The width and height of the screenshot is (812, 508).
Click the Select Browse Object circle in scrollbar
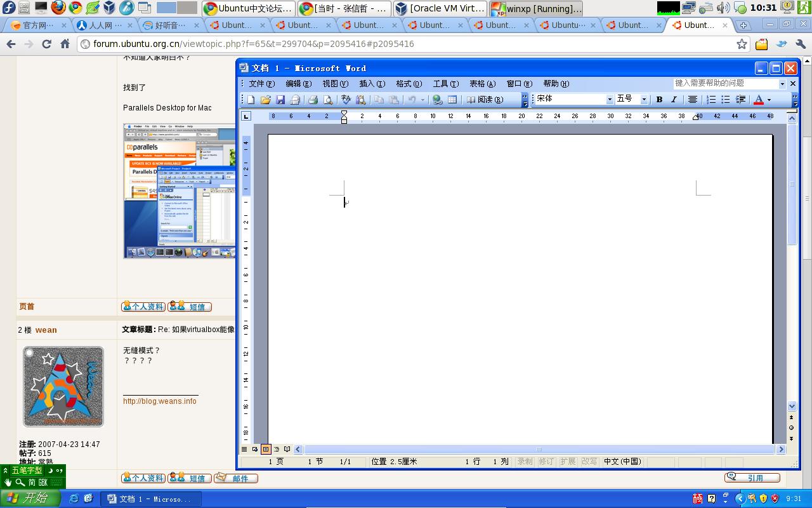[x=791, y=427]
